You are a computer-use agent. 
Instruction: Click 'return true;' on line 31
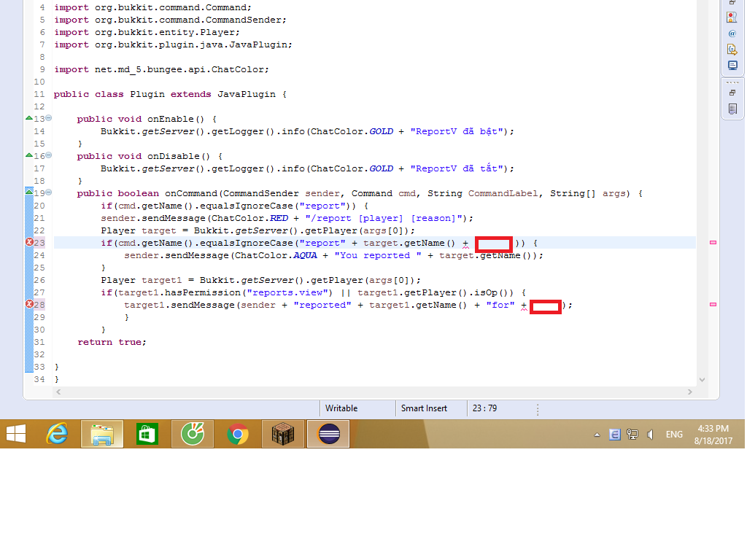point(112,342)
